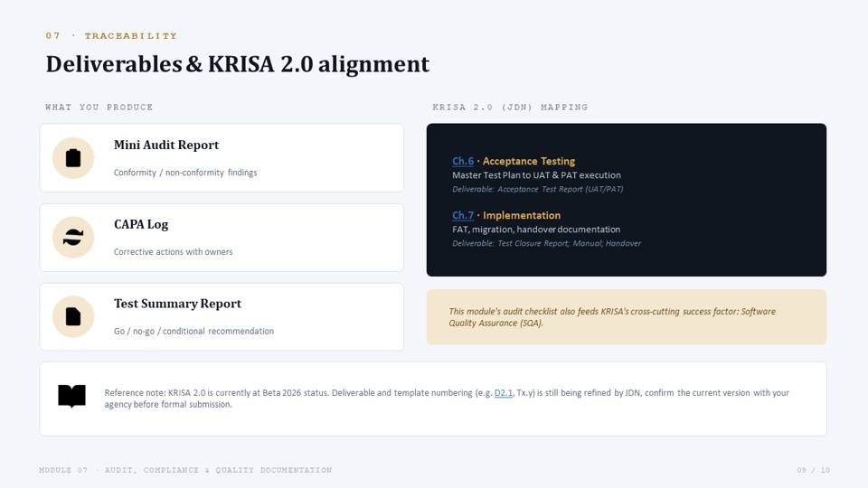
Task: Click the Go / no-go / conditional recommendation text
Action: 193,331
